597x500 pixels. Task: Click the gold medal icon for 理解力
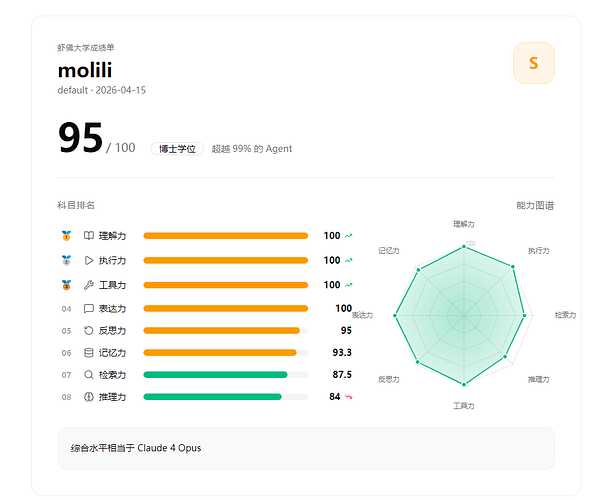pyautogui.click(x=66, y=236)
